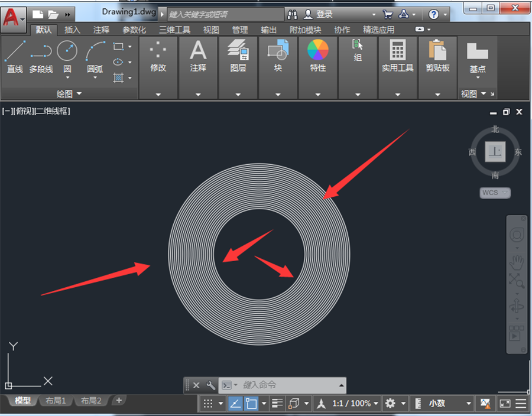Click the [俯视] view control label
This screenshot has height=416, width=532.
pos(25,111)
